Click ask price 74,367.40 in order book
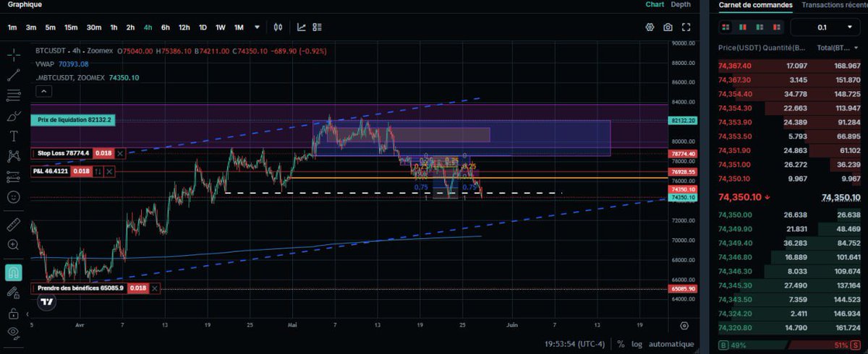 point(734,66)
